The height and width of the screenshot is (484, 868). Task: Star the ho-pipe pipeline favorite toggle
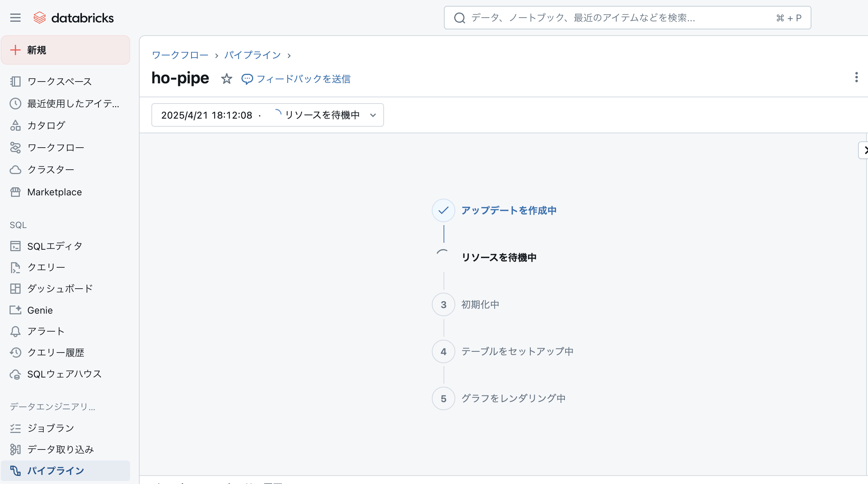click(227, 79)
